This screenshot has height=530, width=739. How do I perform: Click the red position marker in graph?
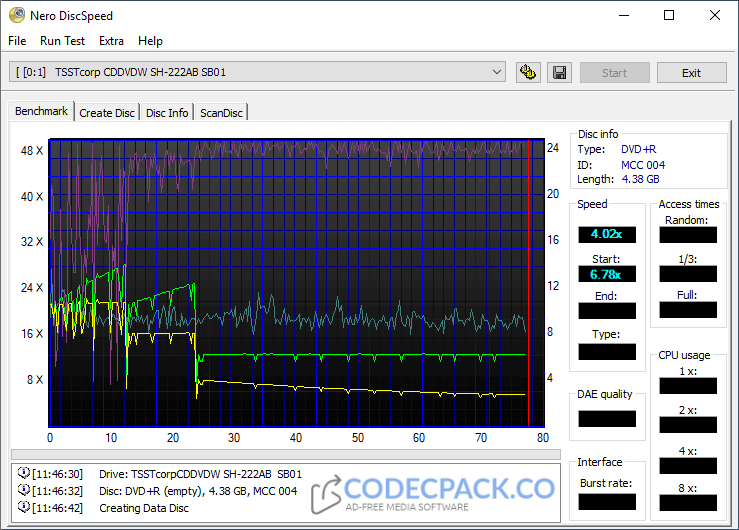[528, 283]
